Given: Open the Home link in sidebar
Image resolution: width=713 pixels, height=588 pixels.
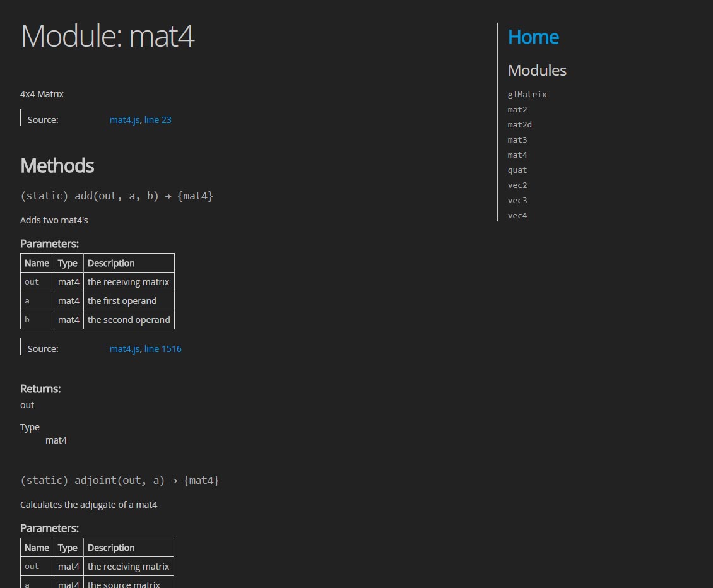Looking at the screenshot, I should click(533, 37).
